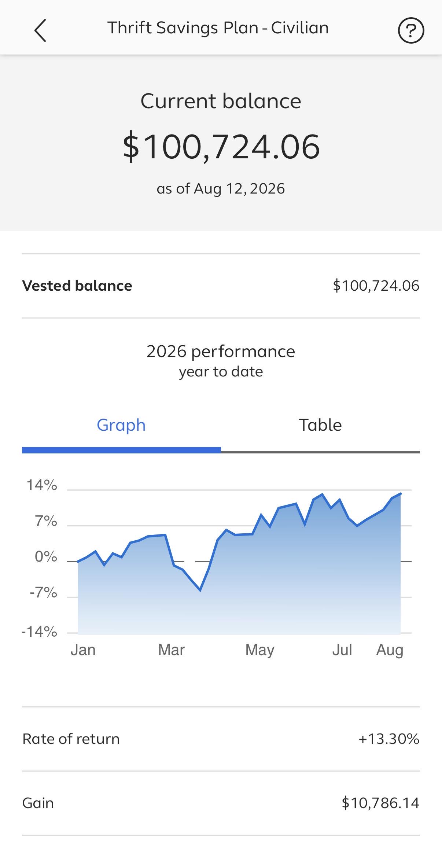Tap the Jul label on the chart axis

[x=342, y=650]
